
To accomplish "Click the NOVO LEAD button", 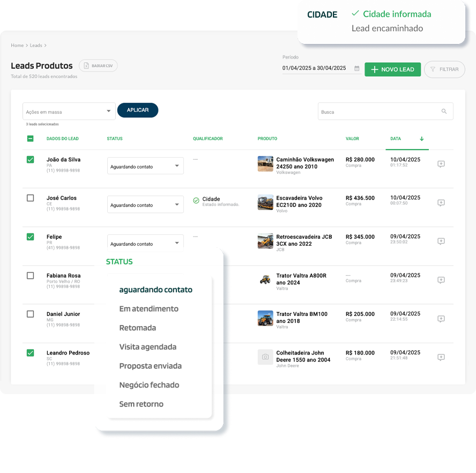I will point(392,69).
